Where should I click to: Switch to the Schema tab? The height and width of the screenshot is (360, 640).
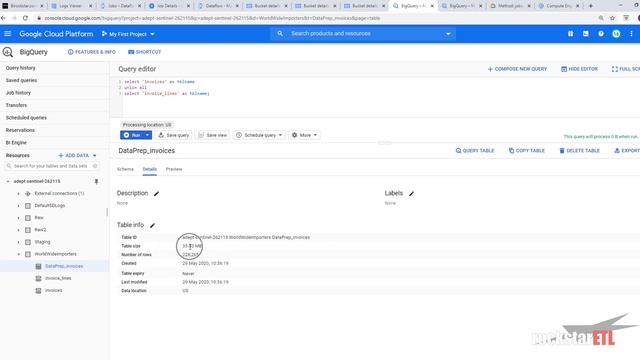pos(125,169)
